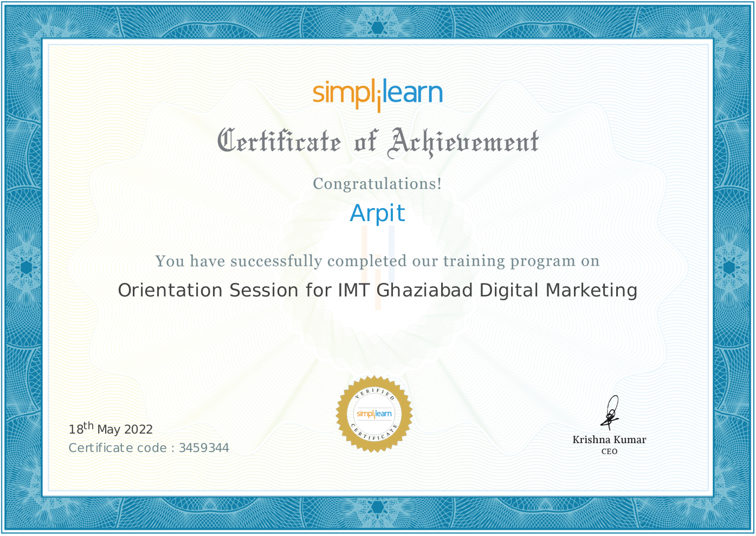756x536 pixels.
Task: Select the CEO label under the signature
Action: (609, 450)
